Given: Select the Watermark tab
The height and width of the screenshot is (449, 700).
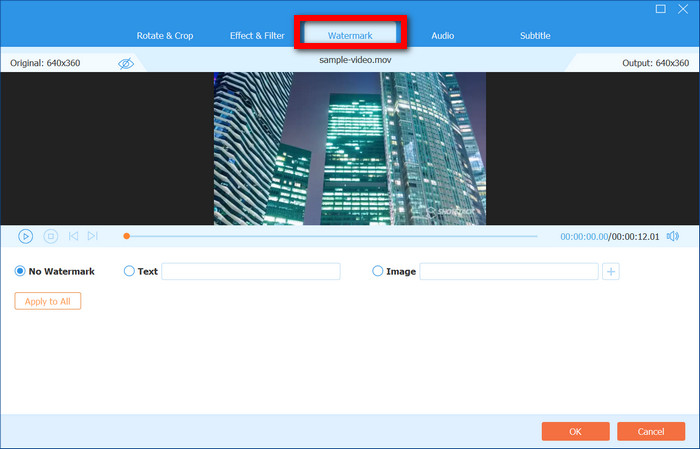Looking at the screenshot, I should pyautogui.click(x=350, y=36).
